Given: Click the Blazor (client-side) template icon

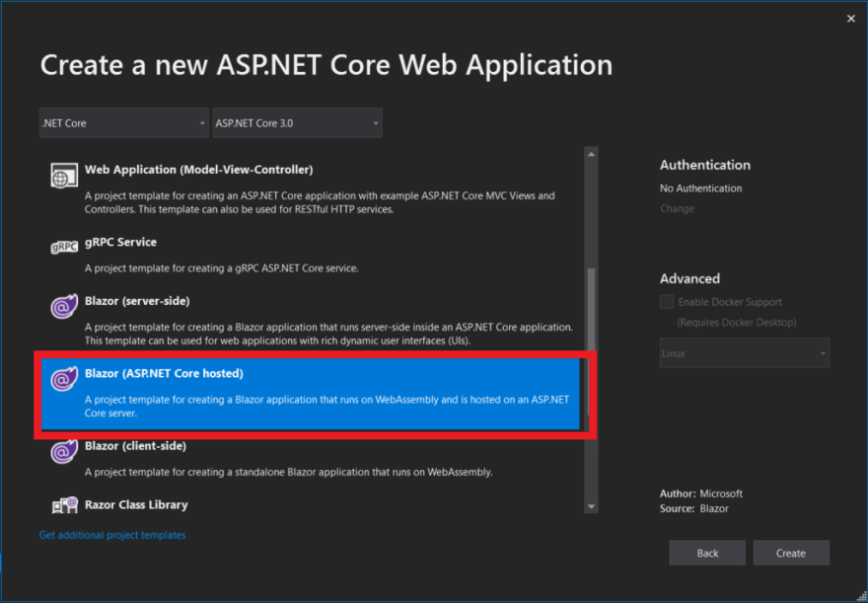Looking at the screenshot, I should point(64,451).
